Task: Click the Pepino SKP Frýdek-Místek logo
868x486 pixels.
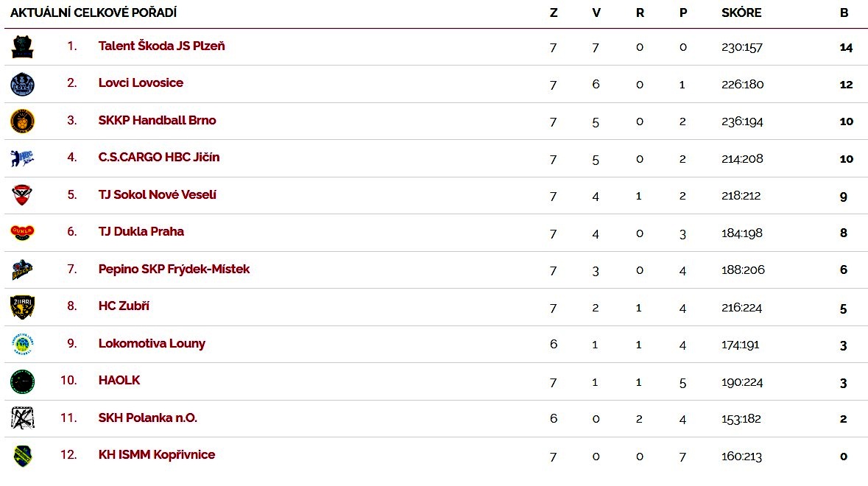Action: coord(22,270)
